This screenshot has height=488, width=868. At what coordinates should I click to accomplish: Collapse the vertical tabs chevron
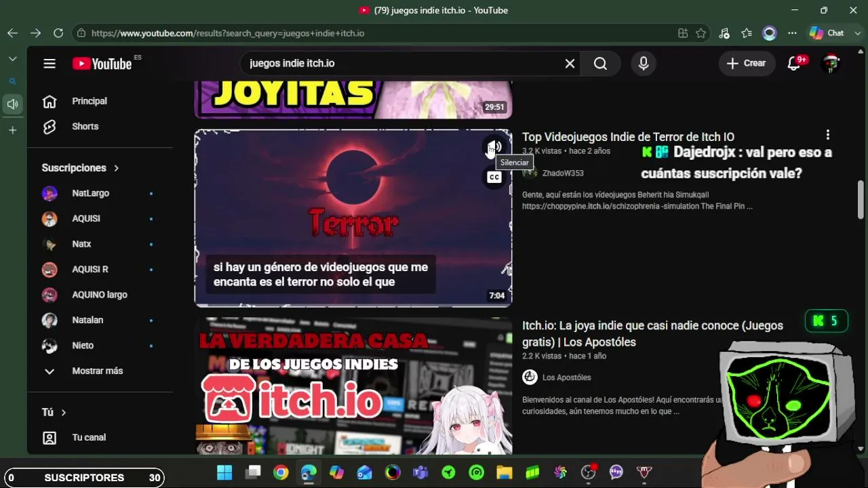pos(12,59)
